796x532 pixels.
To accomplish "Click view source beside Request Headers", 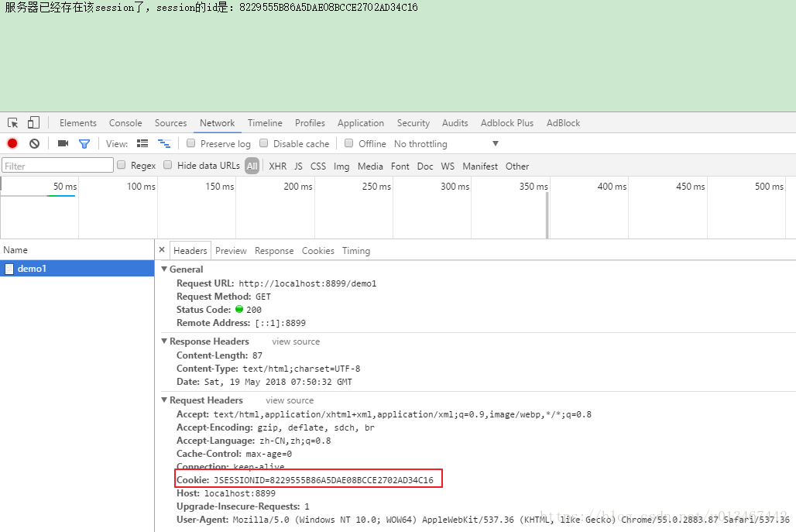I will coord(290,400).
